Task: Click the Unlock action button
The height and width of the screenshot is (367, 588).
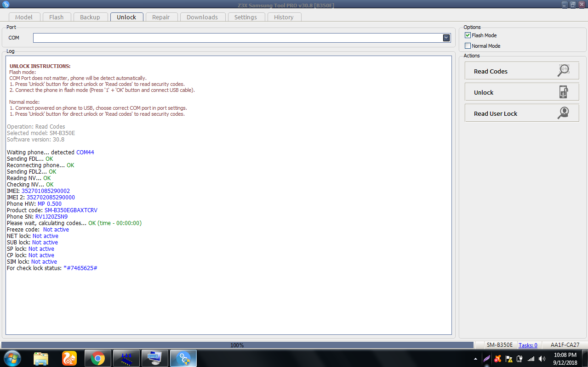Action: [x=522, y=92]
